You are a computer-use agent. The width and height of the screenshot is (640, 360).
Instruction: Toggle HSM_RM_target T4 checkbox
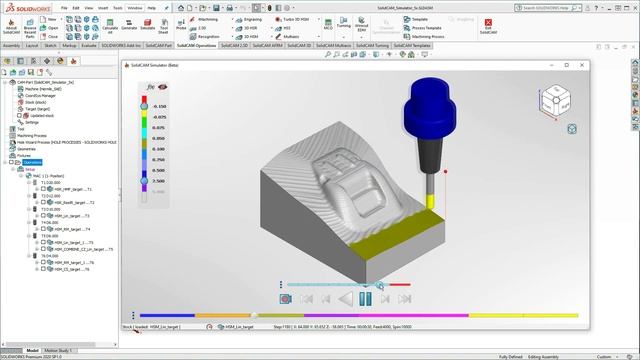pyautogui.click(x=43, y=229)
